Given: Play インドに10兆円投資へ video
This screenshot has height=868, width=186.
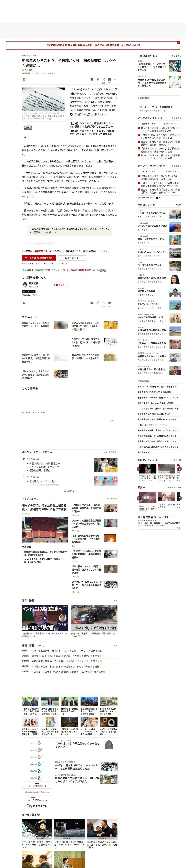Looking at the screenshot, I should coord(45,618).
